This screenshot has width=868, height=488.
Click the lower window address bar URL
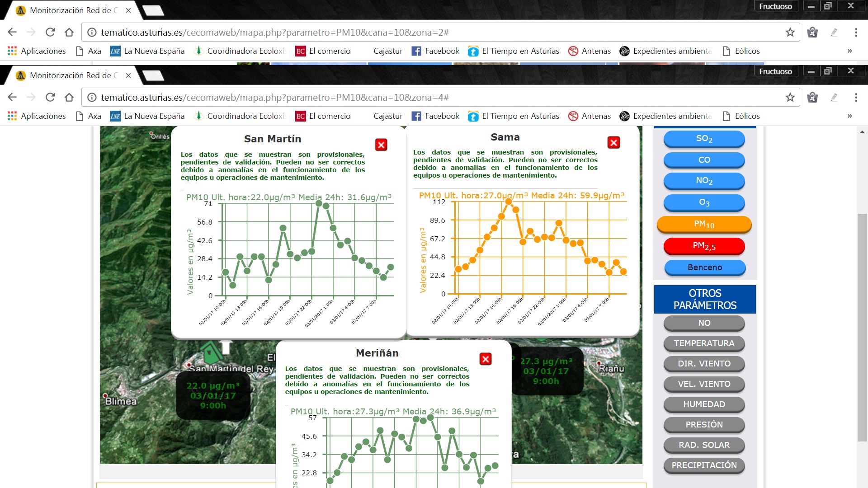tap(275, 97)
